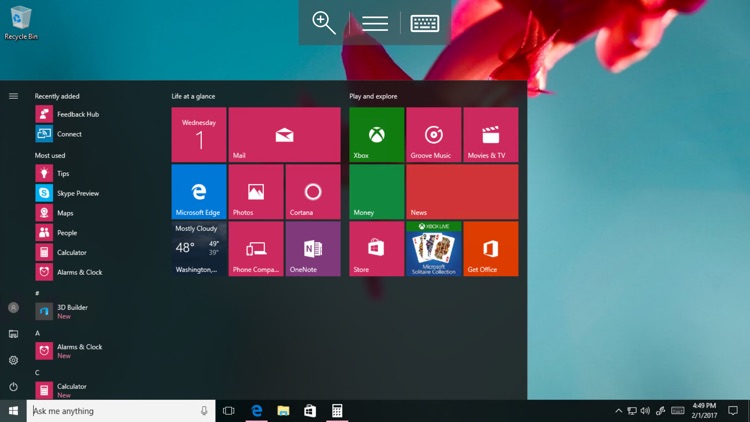750x422 pixels.
Task: Open the Mostly Cloudy weather tile
Action: click(199, 249)
